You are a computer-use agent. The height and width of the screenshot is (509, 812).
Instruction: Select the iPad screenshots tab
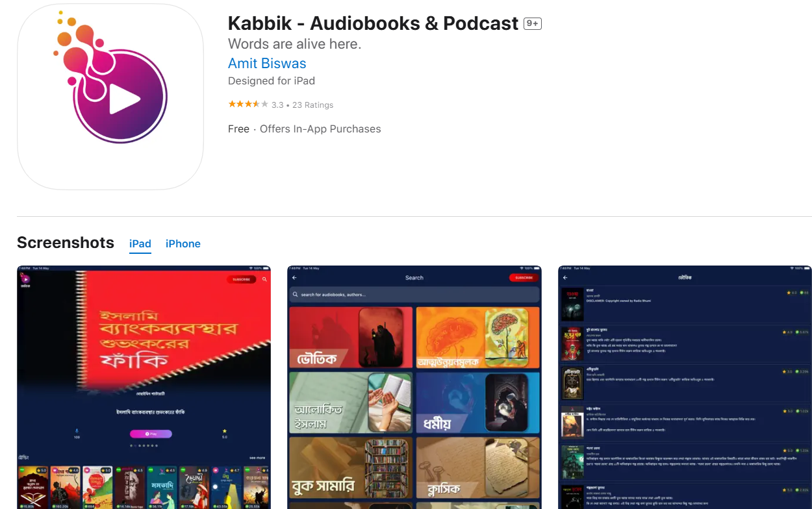tap(140, 243)
